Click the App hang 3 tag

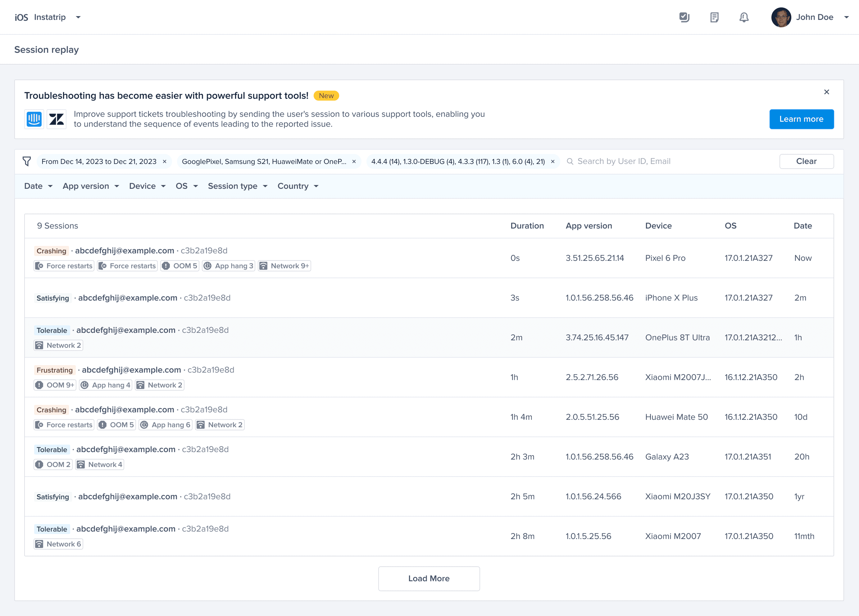pyautogui.click(x=228, y=266)
